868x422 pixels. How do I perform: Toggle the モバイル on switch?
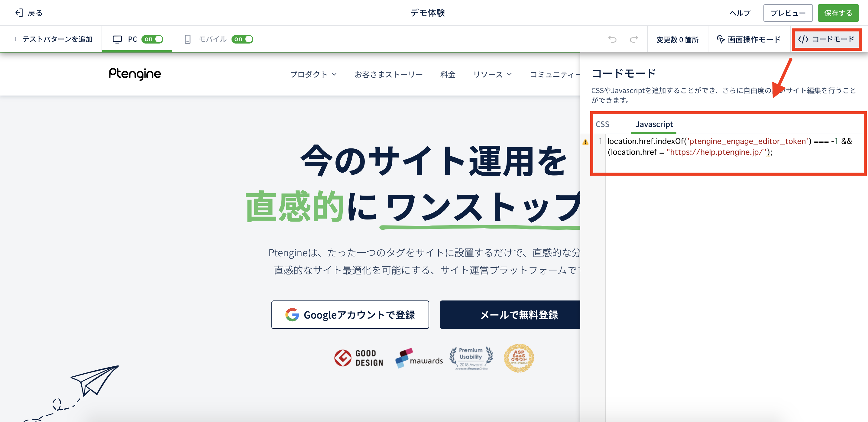(x=242, y=39)
